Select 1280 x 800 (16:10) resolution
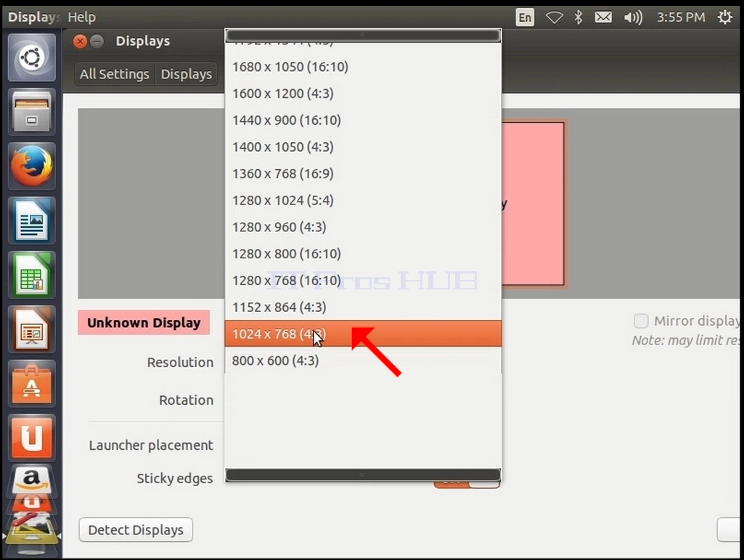 coord(363,254)
